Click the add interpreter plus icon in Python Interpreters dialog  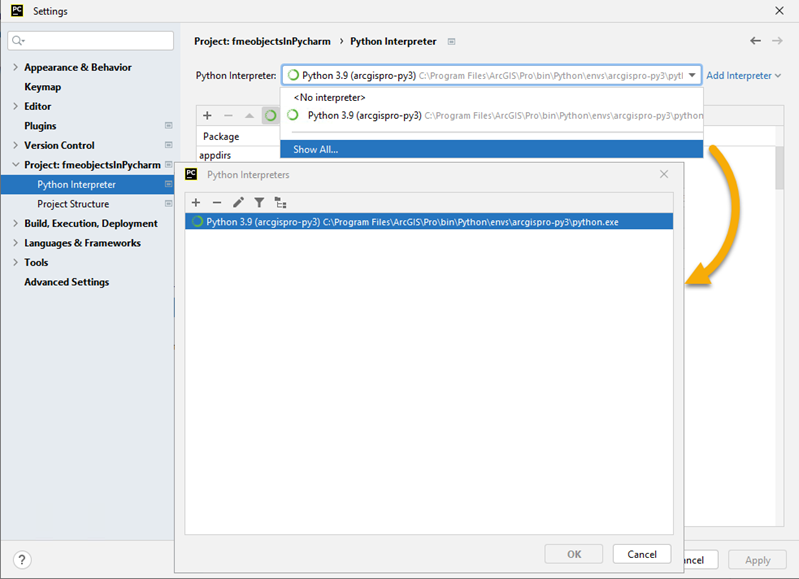tap(196, 202)
